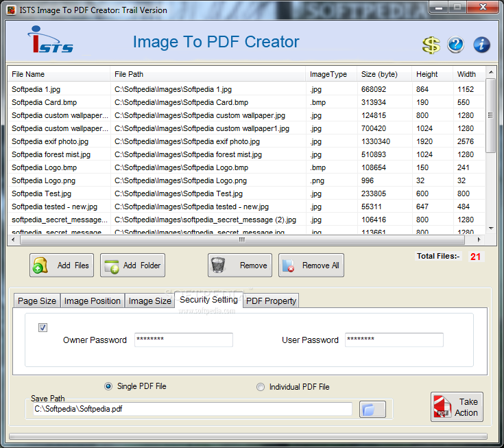504x448 pixels.
Task: Browse for save path folder icon
Action: coord(372,410)
